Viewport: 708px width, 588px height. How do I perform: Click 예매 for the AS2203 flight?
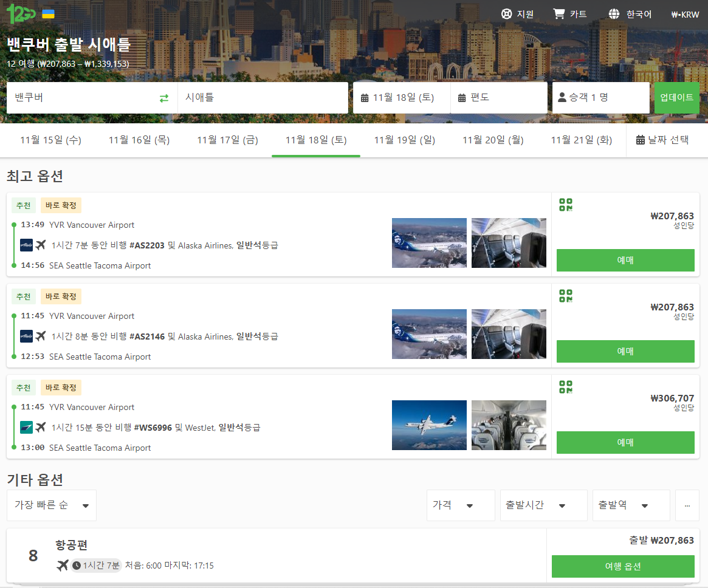coord(625,261)
